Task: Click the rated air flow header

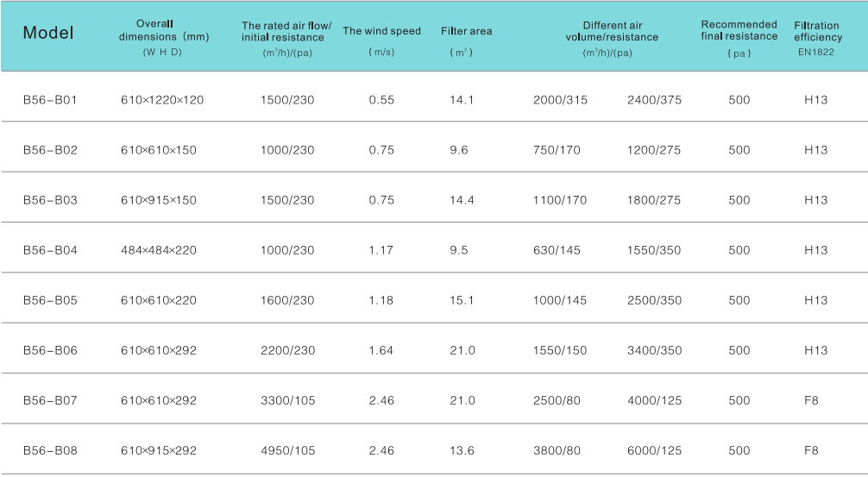Action: click(x=286, y=31)
